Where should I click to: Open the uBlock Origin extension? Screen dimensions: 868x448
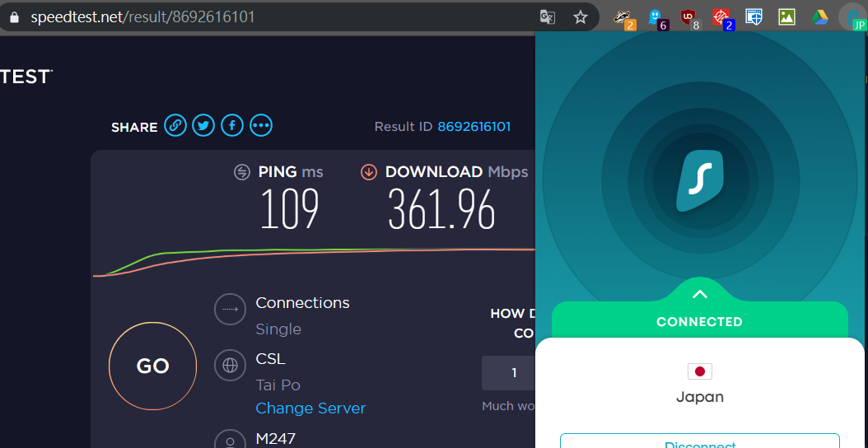pyautogui.click(x=691, y=18)
